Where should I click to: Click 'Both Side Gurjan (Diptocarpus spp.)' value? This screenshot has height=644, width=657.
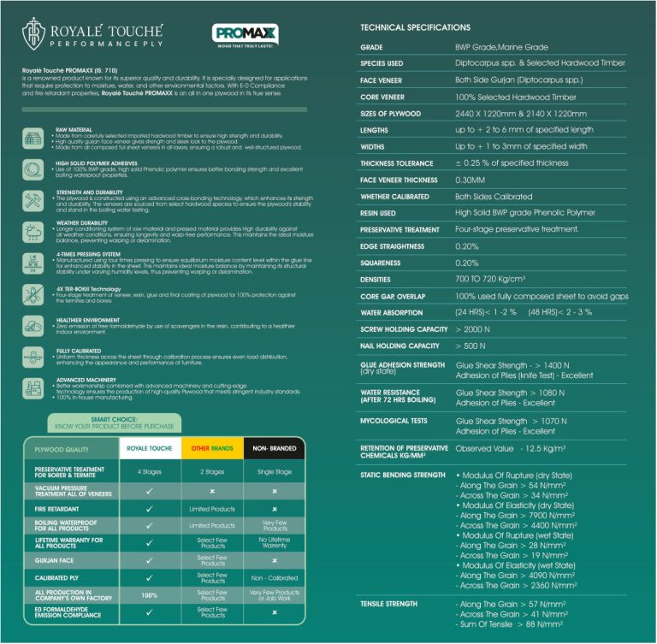519,80
